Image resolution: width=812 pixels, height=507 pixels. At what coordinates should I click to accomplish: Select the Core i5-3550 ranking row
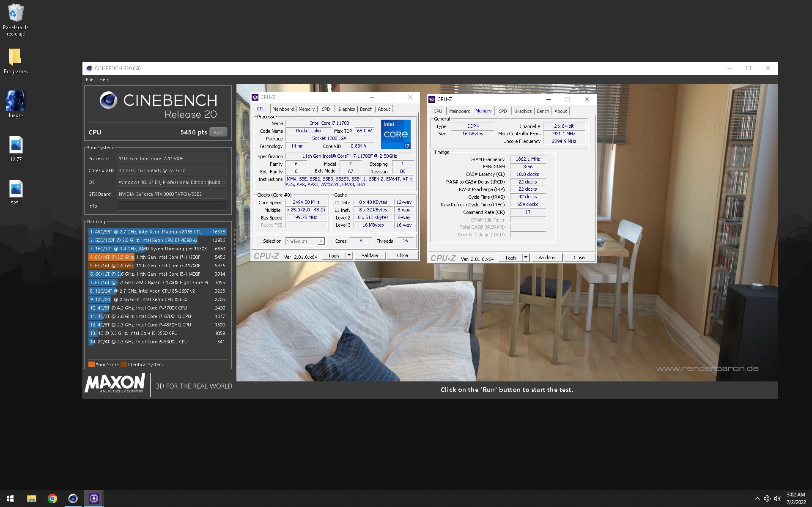coord(157,333)
